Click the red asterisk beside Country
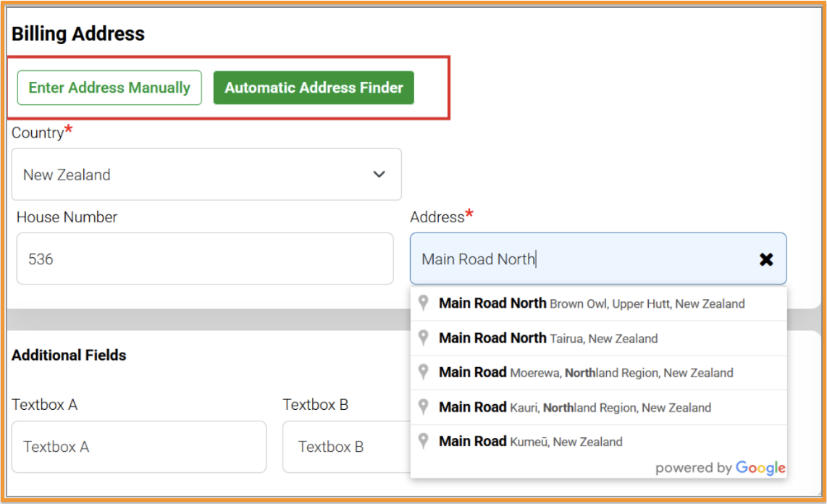Image resolution: width=827 pixels, height=504 pixels. pyautogui.click(x=67, y=129)
